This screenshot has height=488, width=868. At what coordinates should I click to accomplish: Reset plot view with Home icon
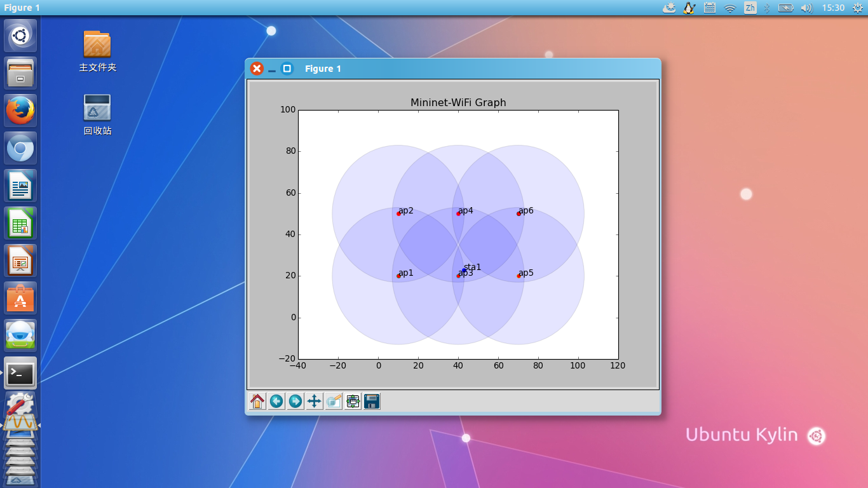[257, 401]
